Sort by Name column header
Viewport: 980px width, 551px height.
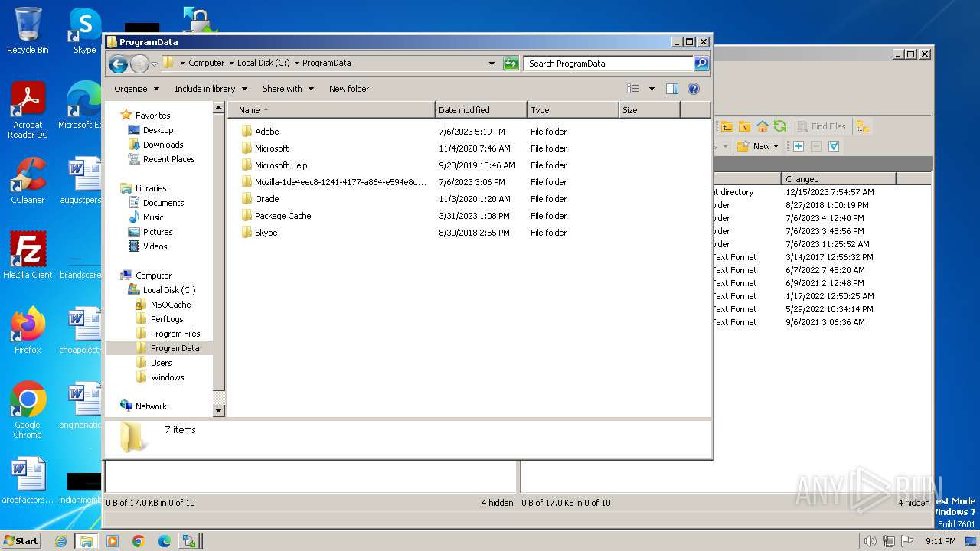(x=332, y=110)
